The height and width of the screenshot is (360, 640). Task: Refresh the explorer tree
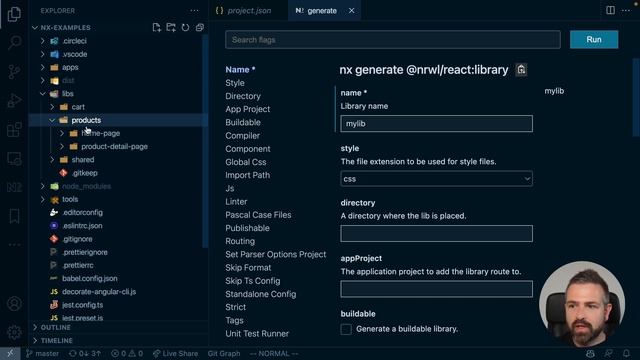point(185,27)
